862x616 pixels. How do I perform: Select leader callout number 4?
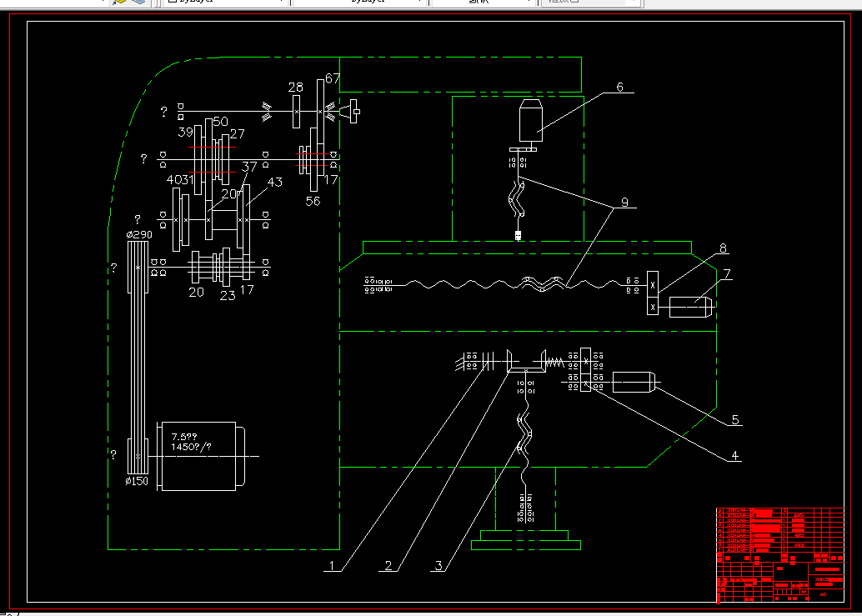[735, 455]
